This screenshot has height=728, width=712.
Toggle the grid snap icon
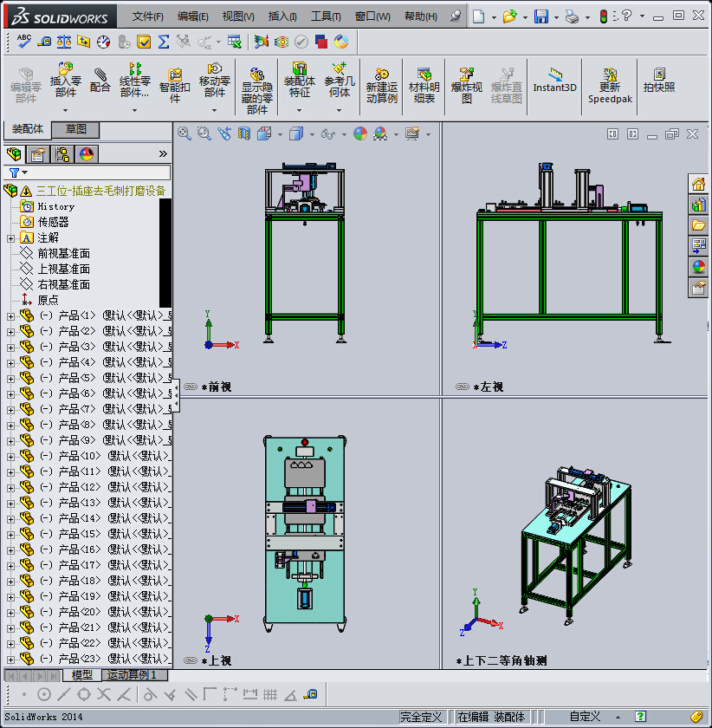(x=270, y=694)
